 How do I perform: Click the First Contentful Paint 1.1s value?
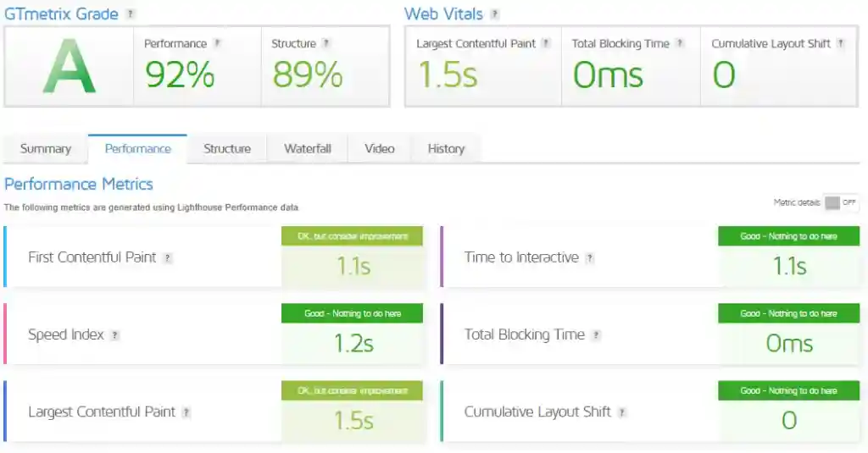[353, 267]
